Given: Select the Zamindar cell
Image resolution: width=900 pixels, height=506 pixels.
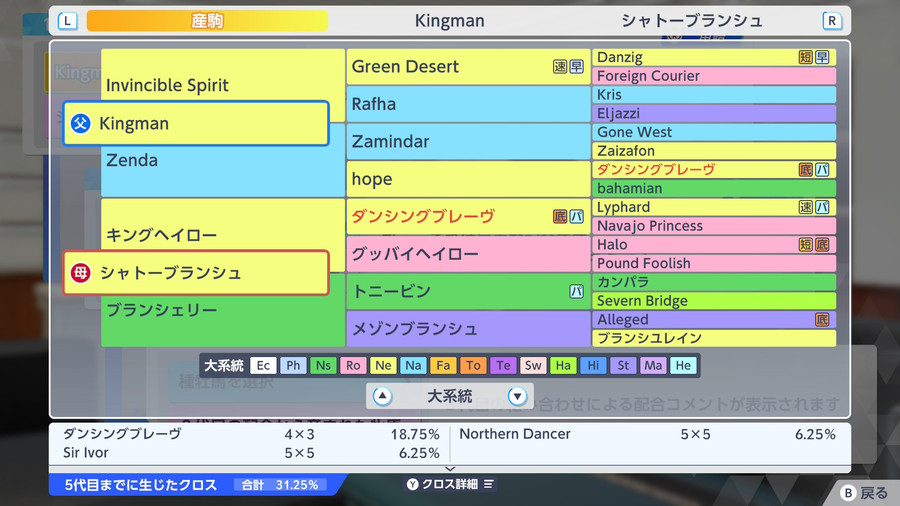Looking at the screenshot, I should pyautogui.click(x=468, y=141).
